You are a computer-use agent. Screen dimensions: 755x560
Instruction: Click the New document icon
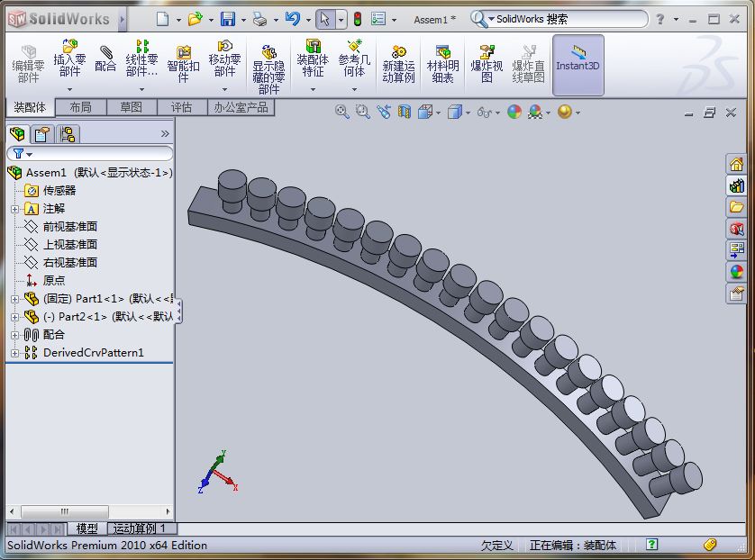pos(163,19)
